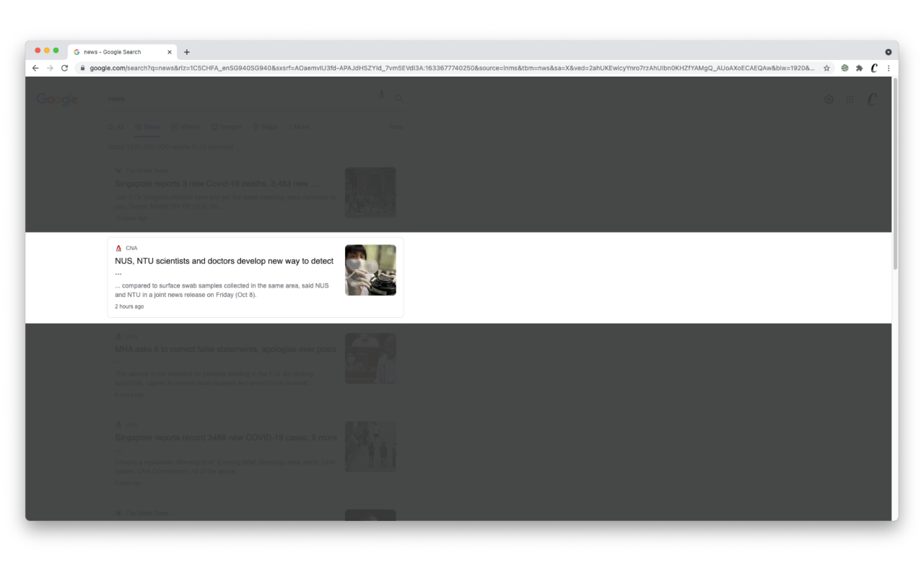Open the search Tools button

pyautogui.click(x=396, y=127)
